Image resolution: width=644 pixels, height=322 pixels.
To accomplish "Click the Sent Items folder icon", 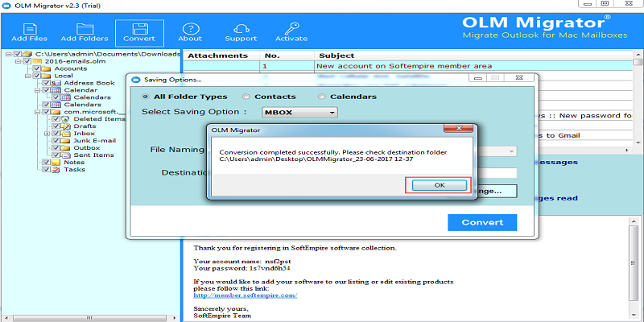I will pyautogui.click(x=66, y=155).
